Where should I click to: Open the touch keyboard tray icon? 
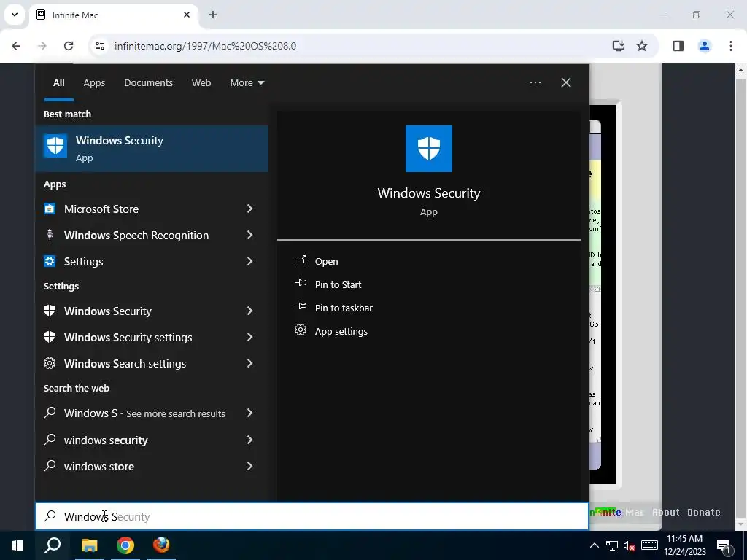[649, 545]
